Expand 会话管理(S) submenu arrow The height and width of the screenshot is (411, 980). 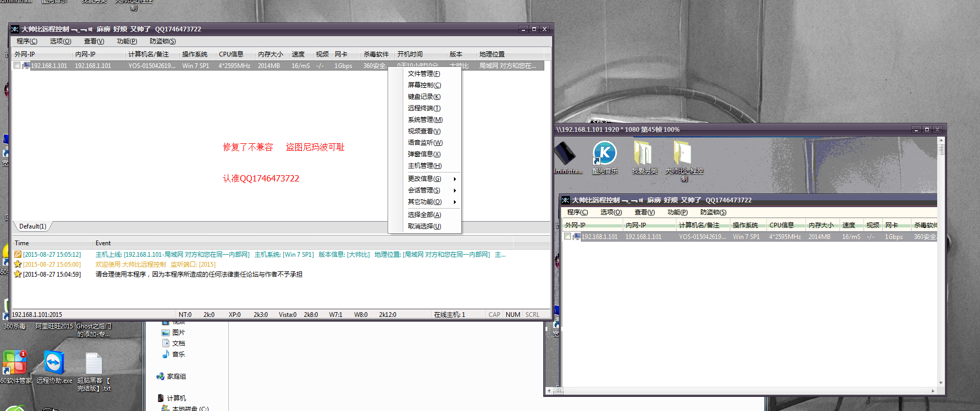pyautogui.click(x=455, y=190)
